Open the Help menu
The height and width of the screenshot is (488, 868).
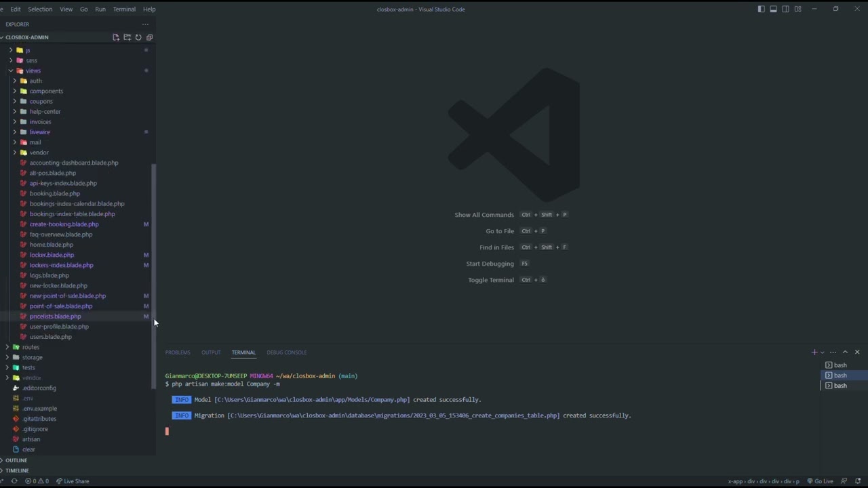coord(149,9)
